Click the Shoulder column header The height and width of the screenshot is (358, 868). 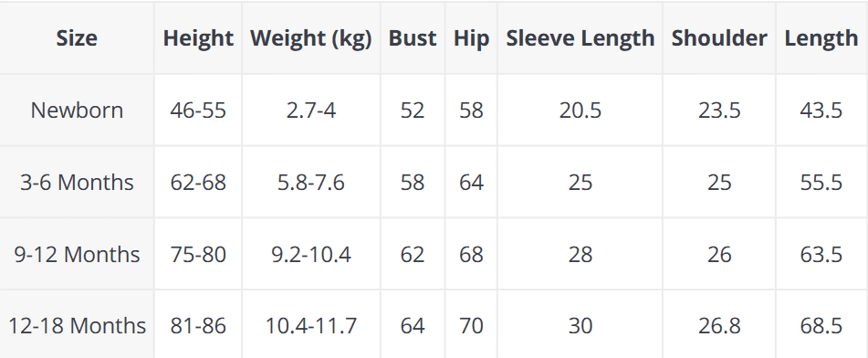pyautogui.click(x=719, y=38)
